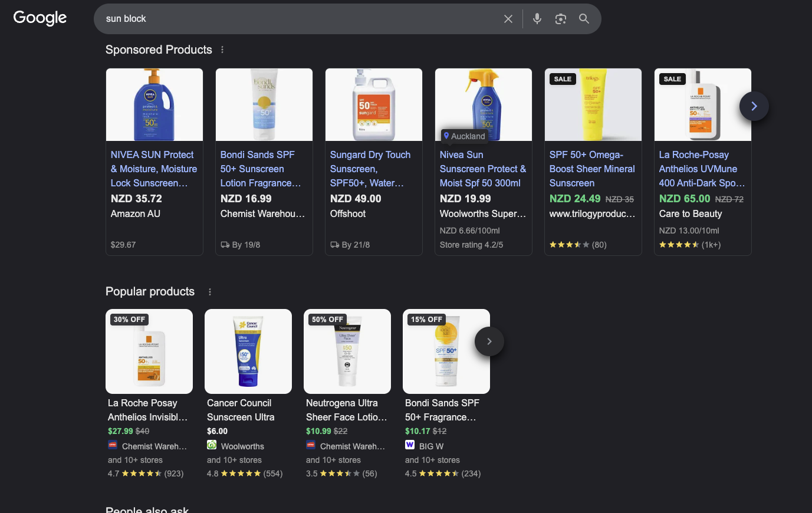Screen dimensions: 812x513
Task: Click the $10.99 Neutrogena price
Action: point(318,431)
